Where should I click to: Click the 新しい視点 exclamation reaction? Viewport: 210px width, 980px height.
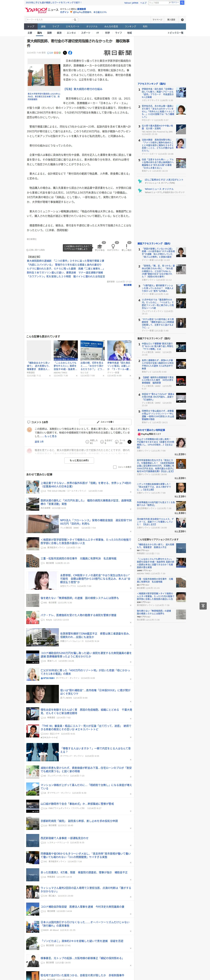pyautogui.click(x=127, y=247)
